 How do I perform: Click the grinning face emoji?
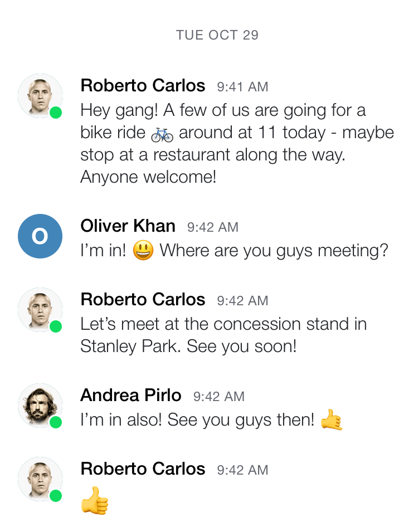click(143, 251)
